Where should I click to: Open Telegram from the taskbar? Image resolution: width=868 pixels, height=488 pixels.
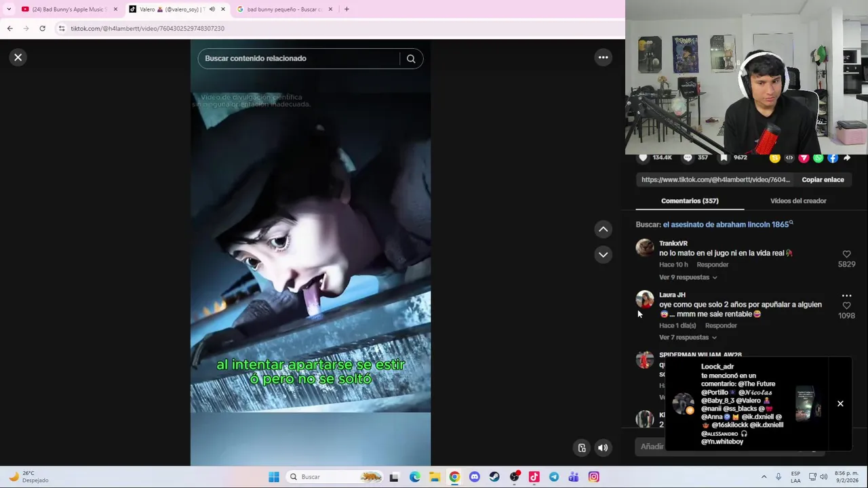pyautogui.click(x=554, y=477)
